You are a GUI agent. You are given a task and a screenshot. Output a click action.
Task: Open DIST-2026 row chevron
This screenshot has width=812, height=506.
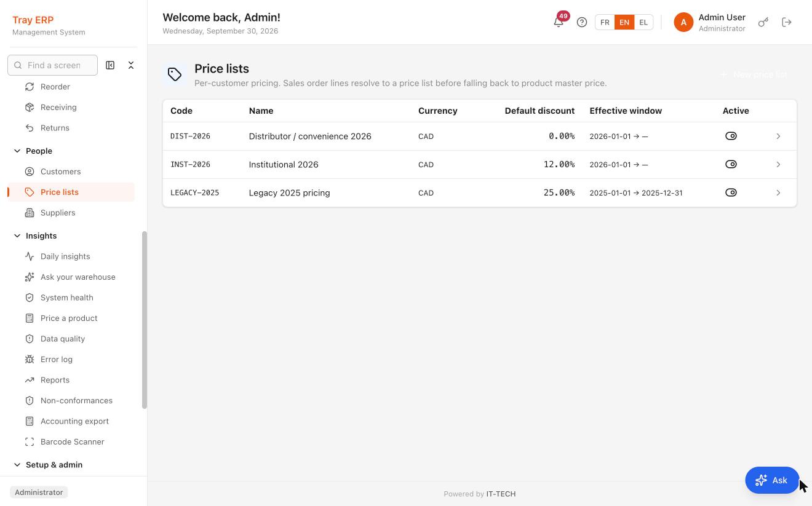(x=778, y=136)
